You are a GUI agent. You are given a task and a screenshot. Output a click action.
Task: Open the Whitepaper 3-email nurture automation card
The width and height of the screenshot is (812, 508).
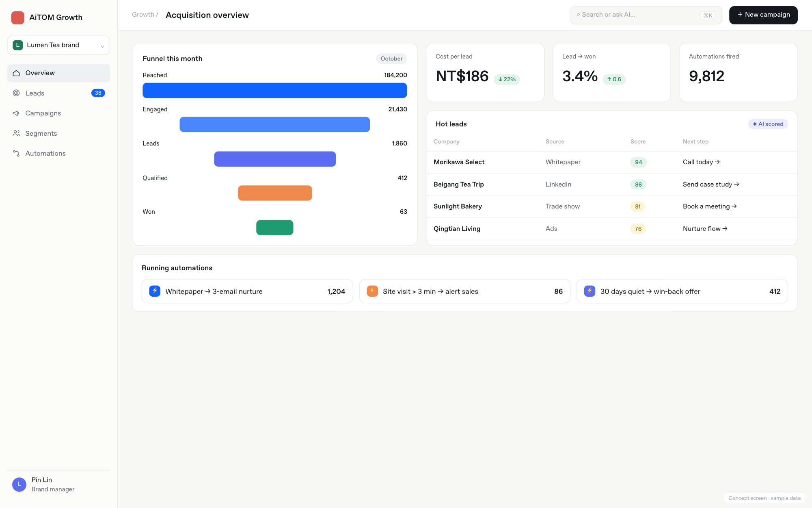[x=247, y=291]
